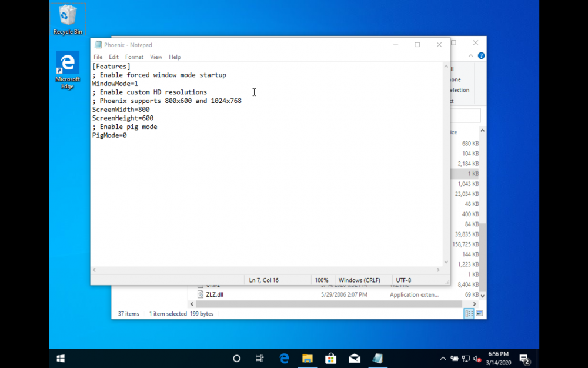Open the Microsoft Store taskbar icon
This screenshot has width=588, height=368.
(x=330, y=358)
